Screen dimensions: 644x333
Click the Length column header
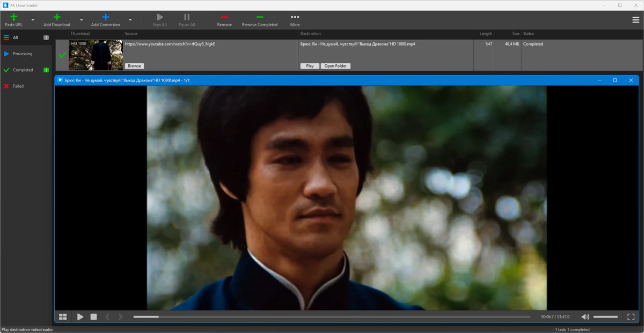(486, 33)
